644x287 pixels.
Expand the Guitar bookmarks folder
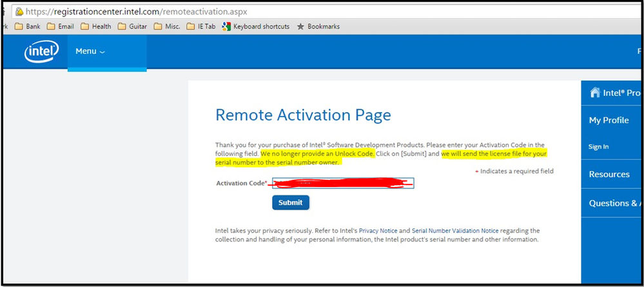click(132, 26)
